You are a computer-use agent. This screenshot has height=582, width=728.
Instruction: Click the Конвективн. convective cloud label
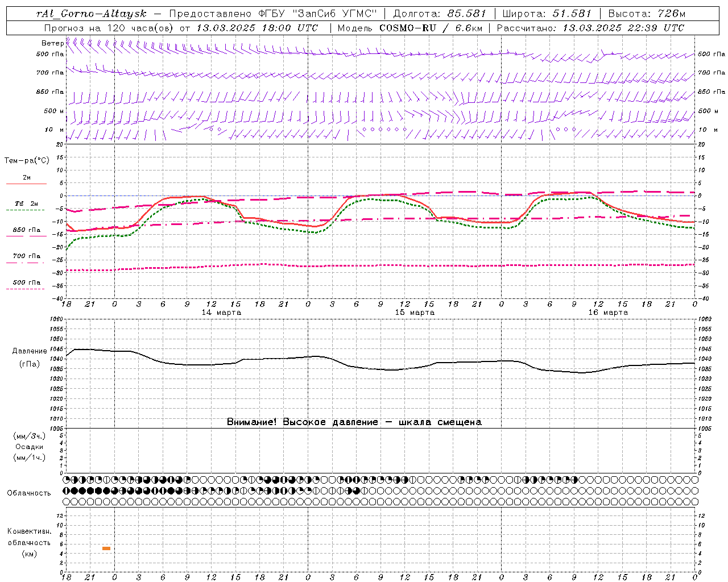pos(29,531)
